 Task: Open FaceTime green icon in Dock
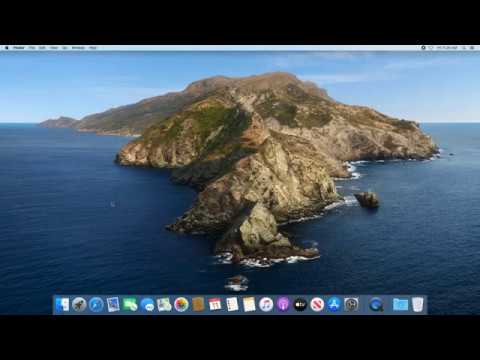coord(130,305)
